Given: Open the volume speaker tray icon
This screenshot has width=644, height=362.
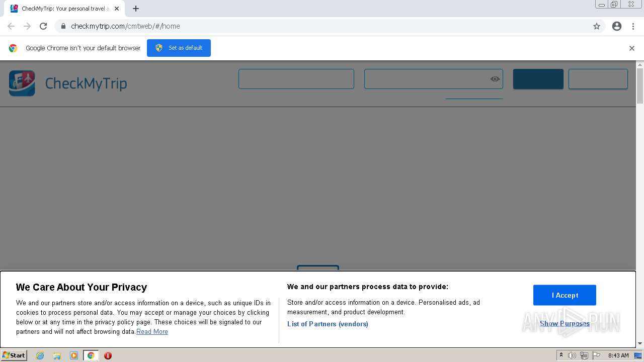Looking at the screenshot, I should [572, 355].
